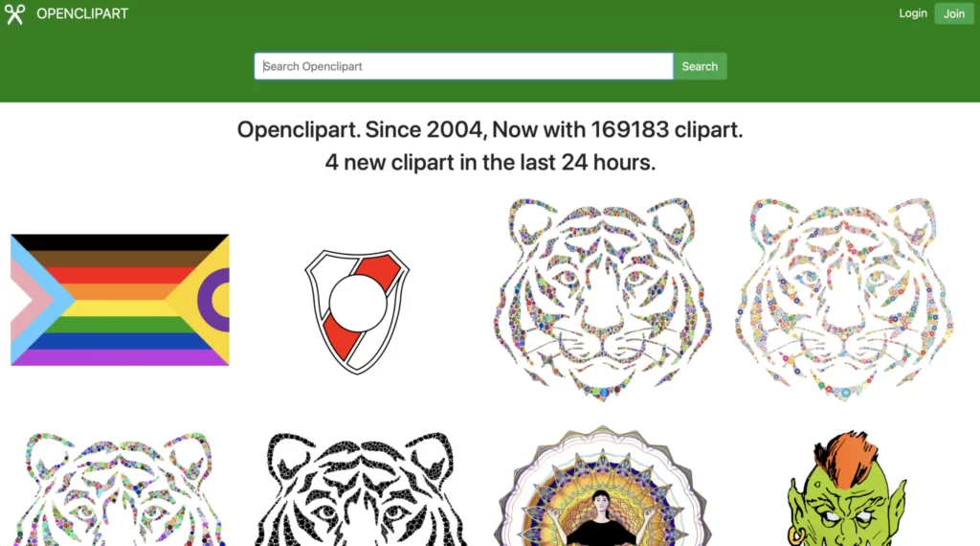
Task: Open the dark multicolor tiger face clipart
Action: (x=602, y=300)
